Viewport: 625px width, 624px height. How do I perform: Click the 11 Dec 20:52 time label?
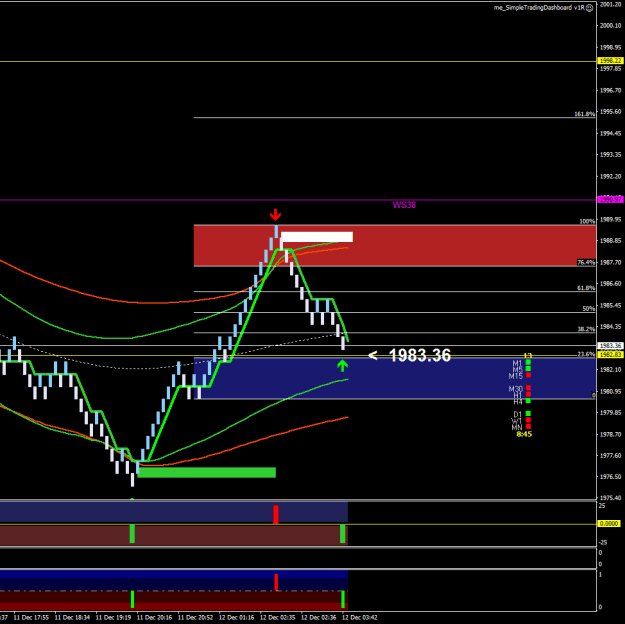(195, 618)
